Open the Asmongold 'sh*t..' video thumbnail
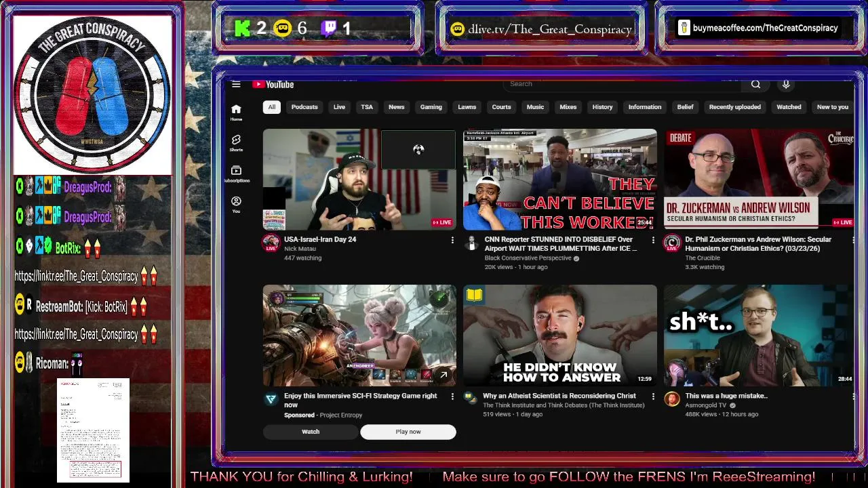This screenshot has width=868, height=488. [x=759, y=335]
